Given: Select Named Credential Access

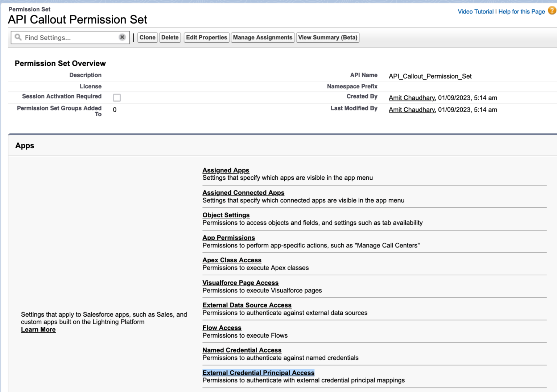Looking at the screenshot, I should pyautogui.click(x=242, y=350).
